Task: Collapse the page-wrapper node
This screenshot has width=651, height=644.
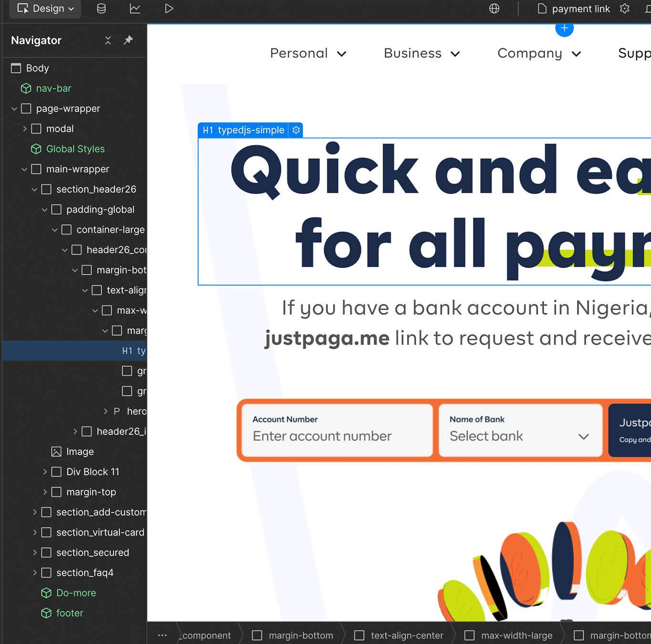Action: click(14, 109)
